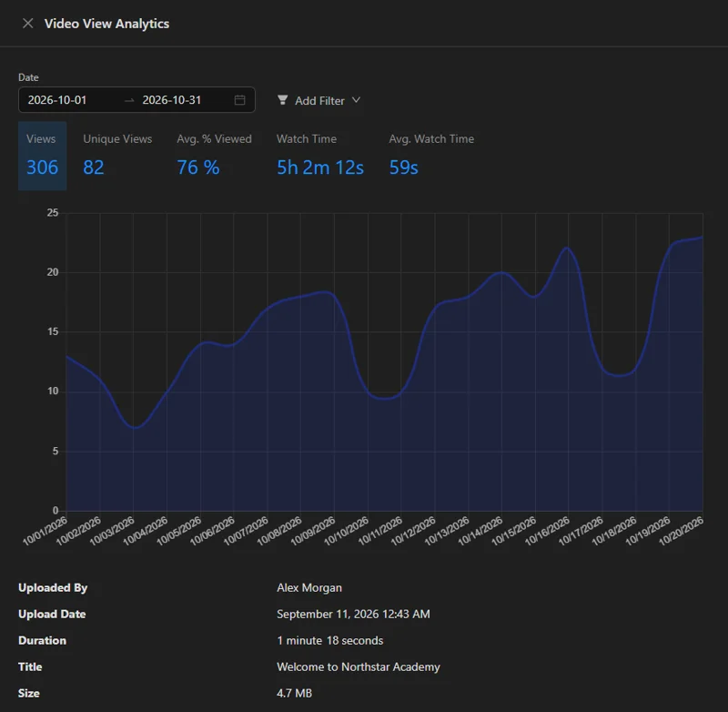
Task: Switch to Avg. % Viewed metric
Action: point(214,156)
